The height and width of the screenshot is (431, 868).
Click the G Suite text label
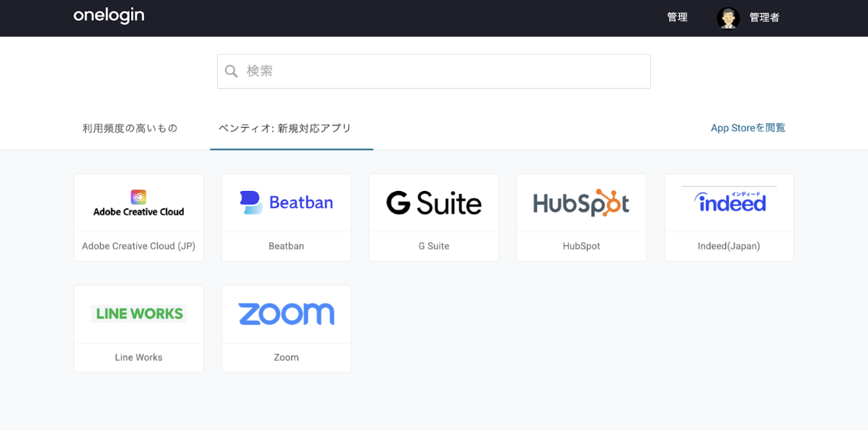pos(434,246)
